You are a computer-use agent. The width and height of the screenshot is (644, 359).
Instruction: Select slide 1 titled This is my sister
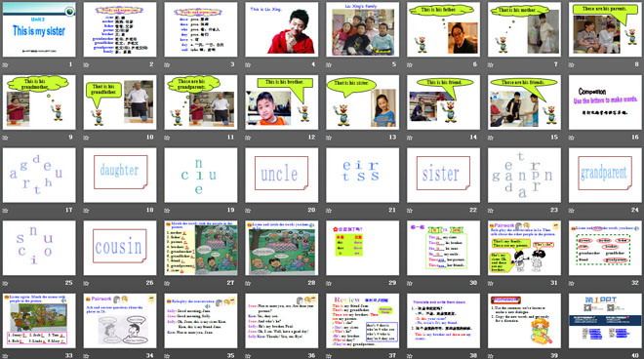tap(39, 29)
